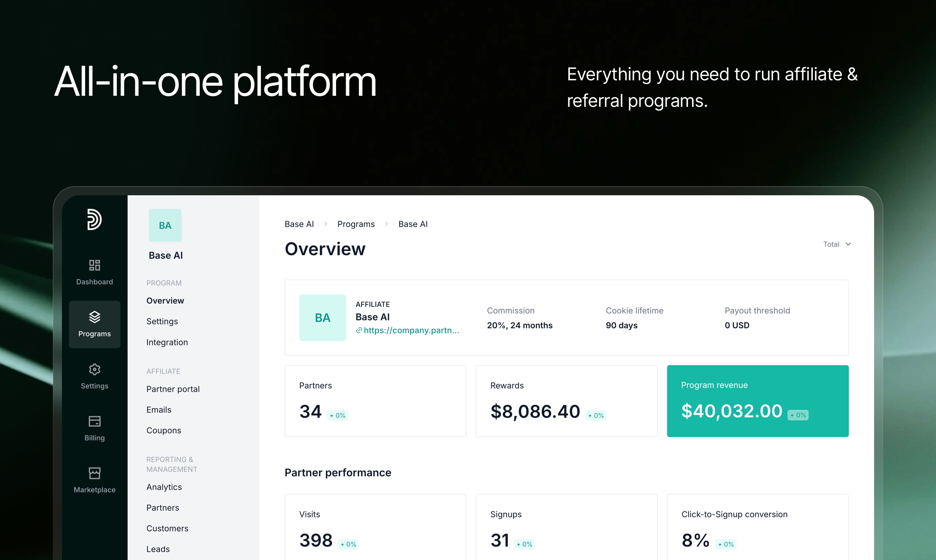The image size is (936, 560).
Task: Open the Dashboard grid icon
Action: tap(94, 265)
